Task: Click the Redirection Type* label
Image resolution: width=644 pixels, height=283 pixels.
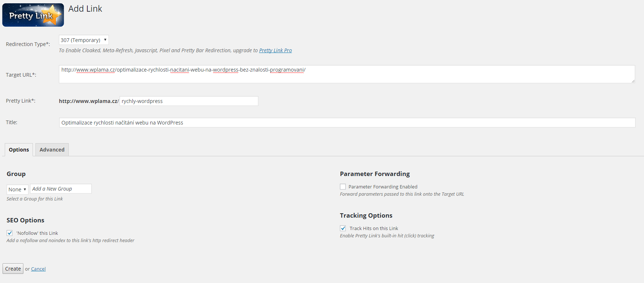Action: pos(28,44)
